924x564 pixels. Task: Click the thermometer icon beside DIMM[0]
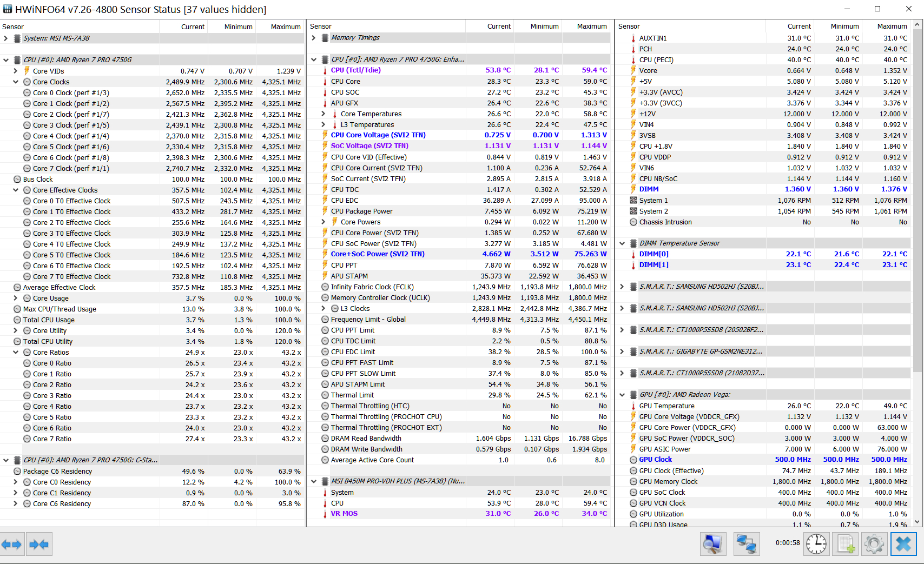tap(633, 254)
